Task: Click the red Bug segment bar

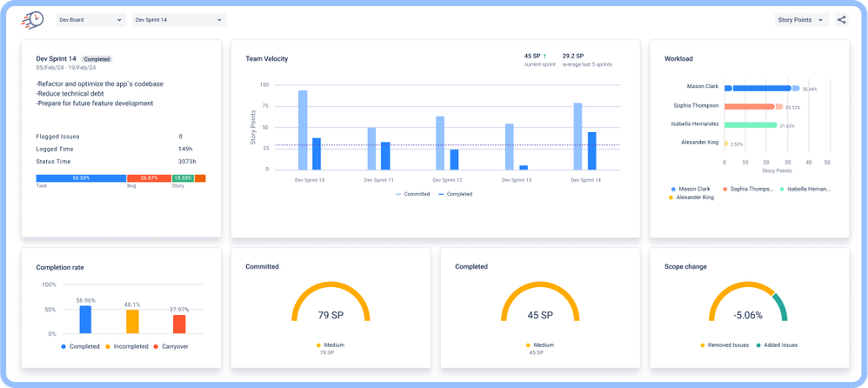Action: click(148, 178)
